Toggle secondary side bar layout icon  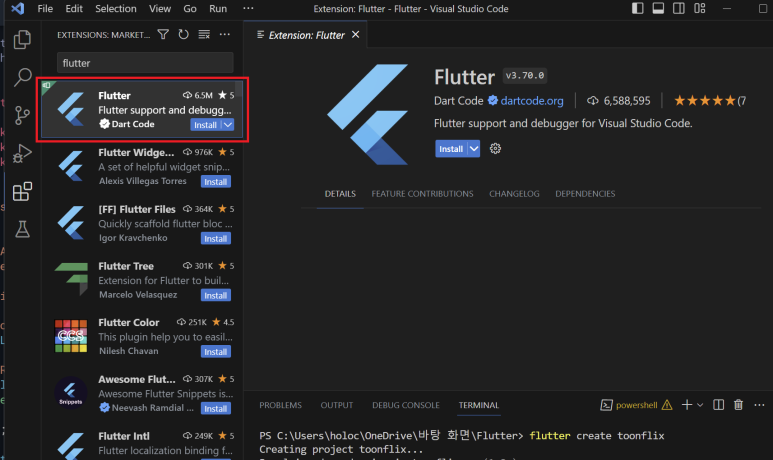pyautogui.click(x=679, y=8)
